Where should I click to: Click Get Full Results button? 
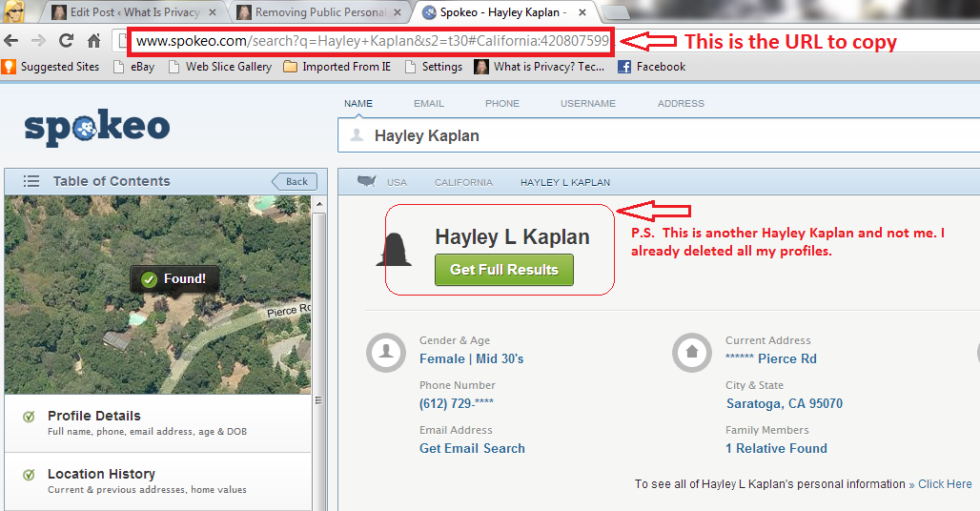pyautogui.click(x=503, y=270)
